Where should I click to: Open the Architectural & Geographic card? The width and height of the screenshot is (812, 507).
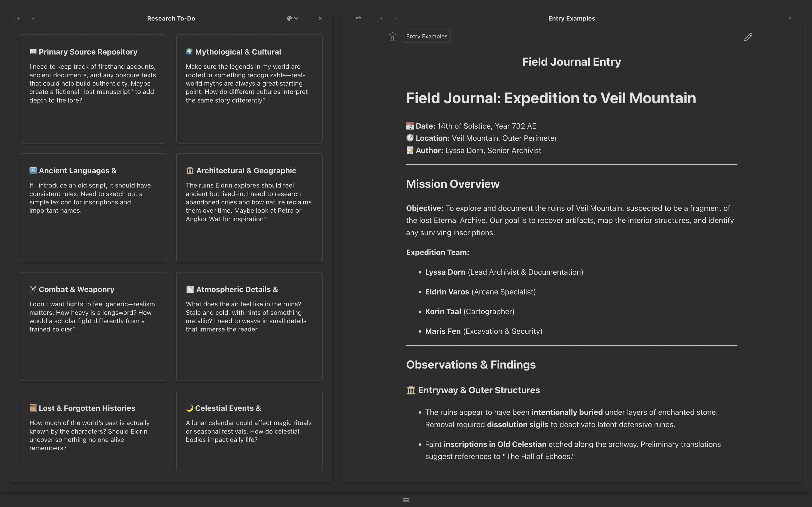[x=249, y=207]
